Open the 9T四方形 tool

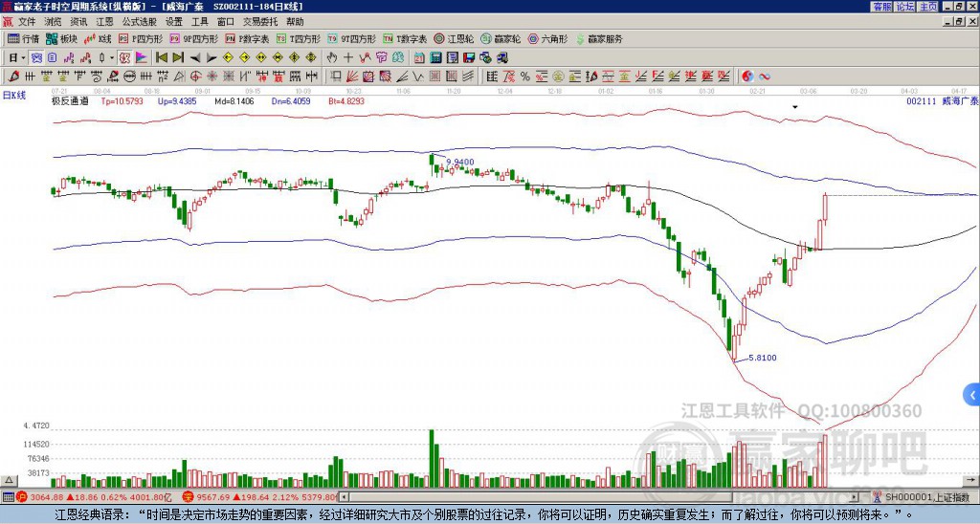352,38
